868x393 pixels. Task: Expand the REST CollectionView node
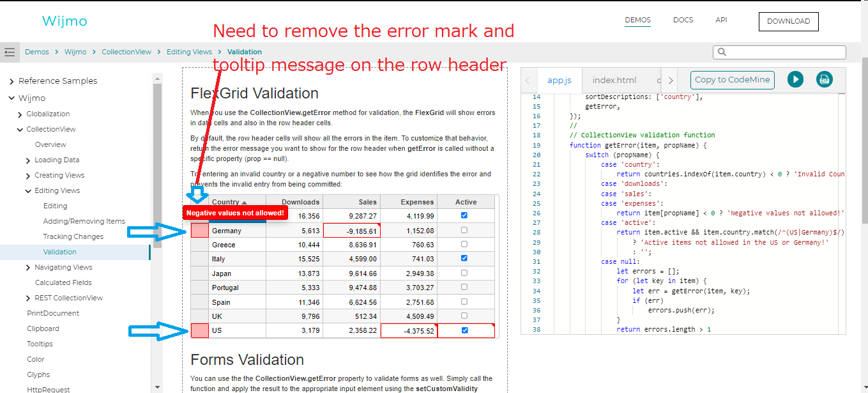pos(28,298)
